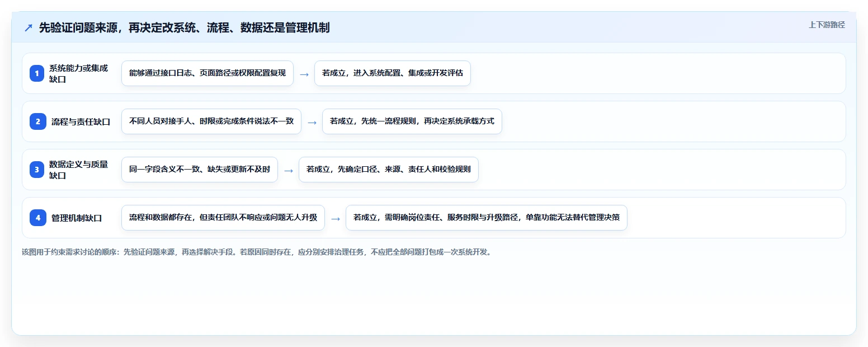This screenshot has width=868, height=347.
Task: Click the box '不同人员对接手人、时限或完成条件说法不一致'
Action: (211, 121)
